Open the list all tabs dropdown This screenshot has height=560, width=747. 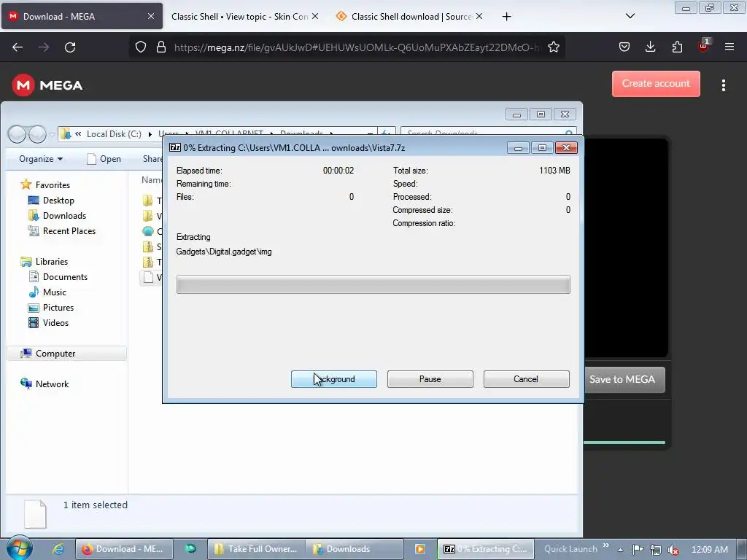pos(630,16)
